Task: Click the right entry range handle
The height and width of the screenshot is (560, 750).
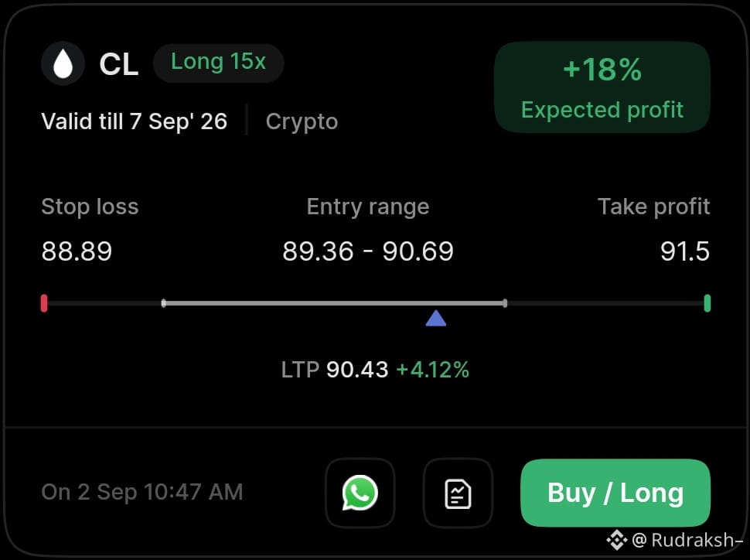Action: tap(505, 303)
